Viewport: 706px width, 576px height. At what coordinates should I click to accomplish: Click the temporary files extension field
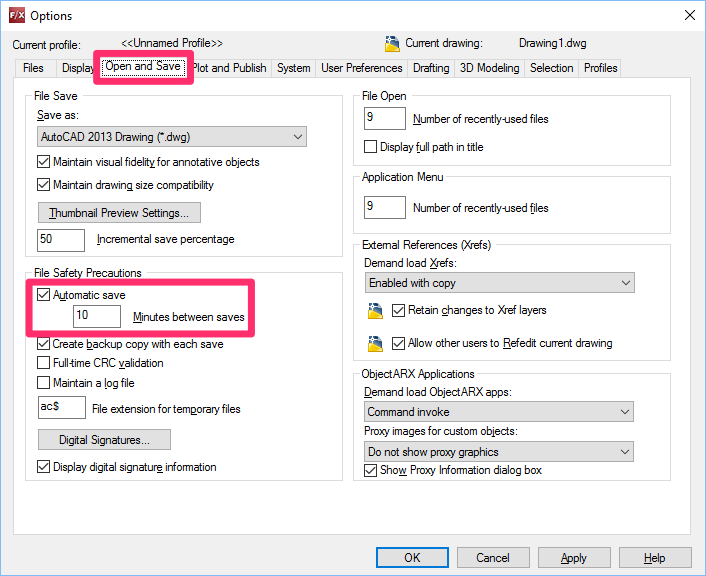coord(62,408)
